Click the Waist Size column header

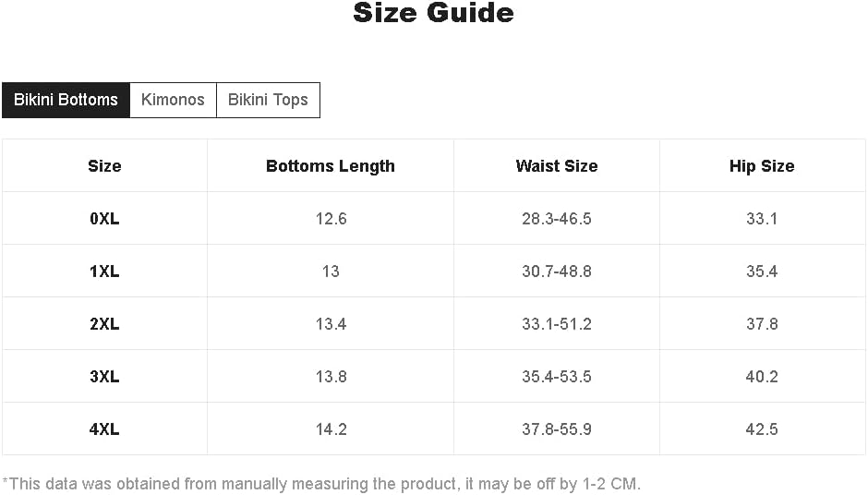coord(557,166)
